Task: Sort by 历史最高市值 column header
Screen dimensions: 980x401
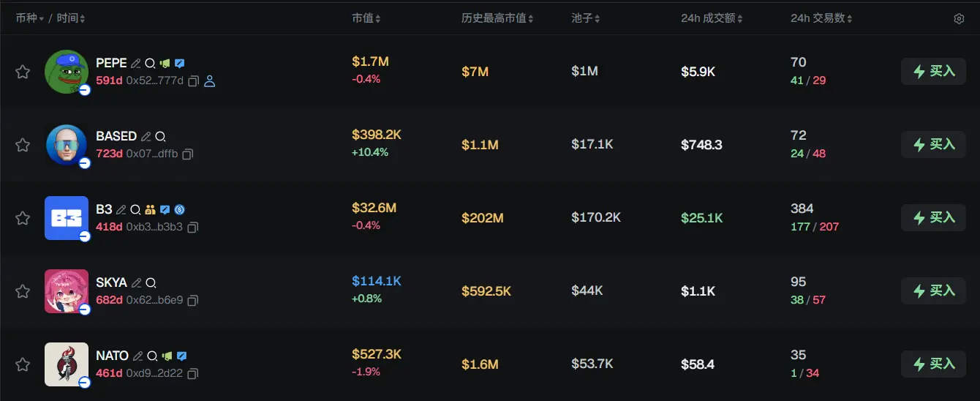Action: coord(497,18)
